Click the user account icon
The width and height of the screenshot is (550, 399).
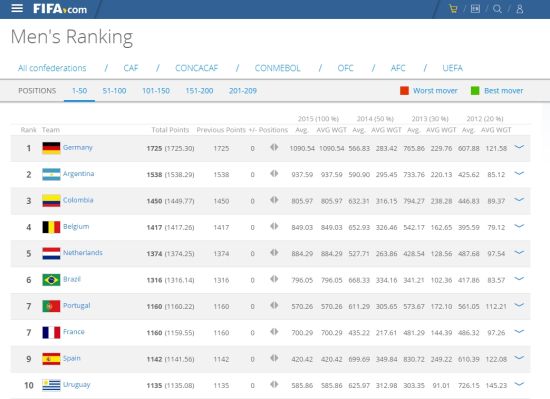[520, 9]
